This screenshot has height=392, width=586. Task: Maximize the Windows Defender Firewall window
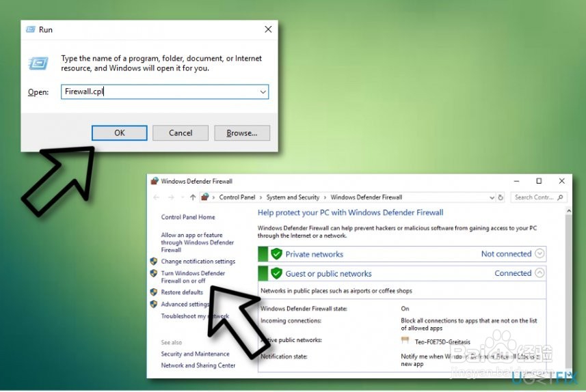pos(539,181)
